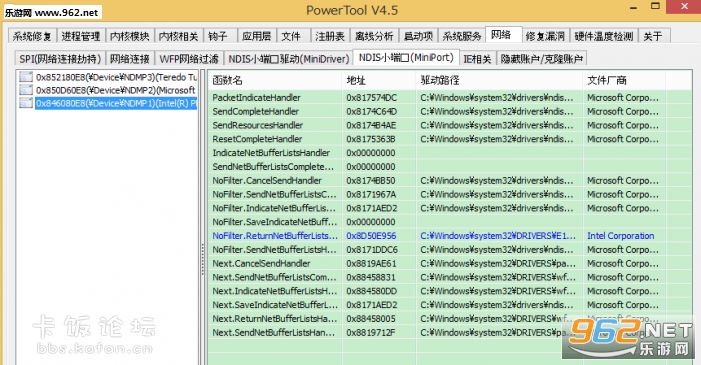Viewport: 701px width, 365px height.
Task: Switch to 网络连接 sub-tab
Action: 130,59
